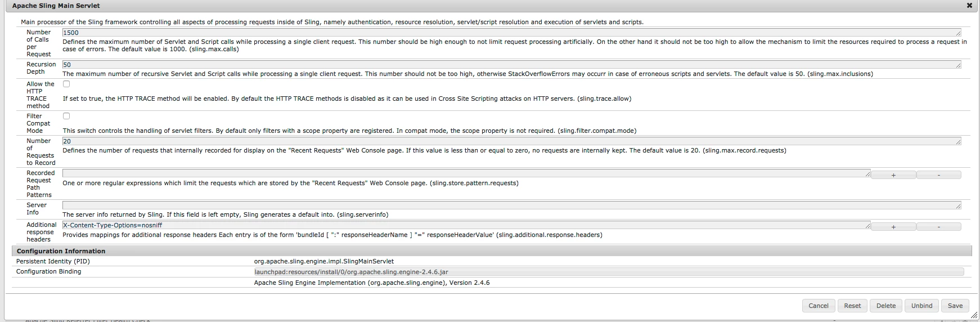
Task: Click the Unbind button
Action: tap(921, 306)
